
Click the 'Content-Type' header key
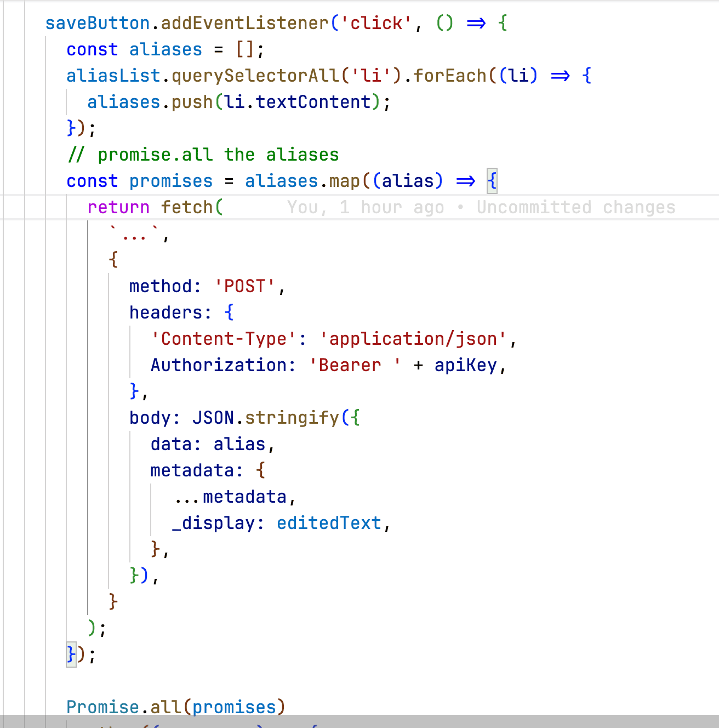pos(224,339)
